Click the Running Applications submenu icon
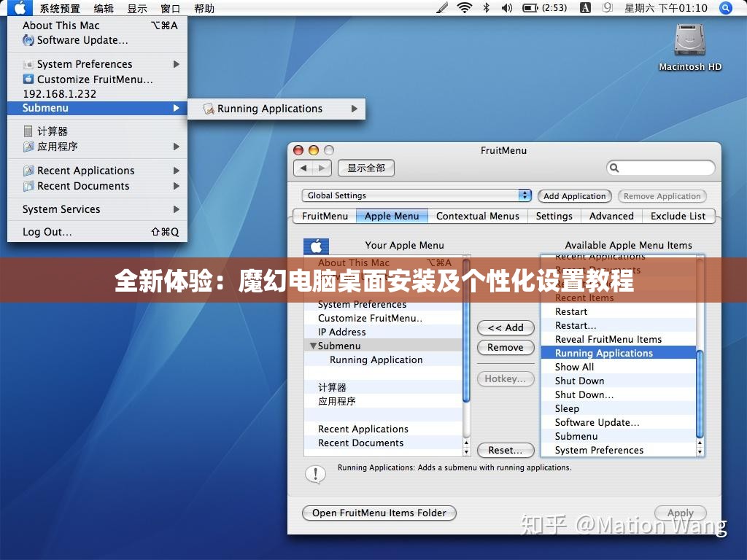This screenshot has width=747, height=560. click(x=208, y=109)
